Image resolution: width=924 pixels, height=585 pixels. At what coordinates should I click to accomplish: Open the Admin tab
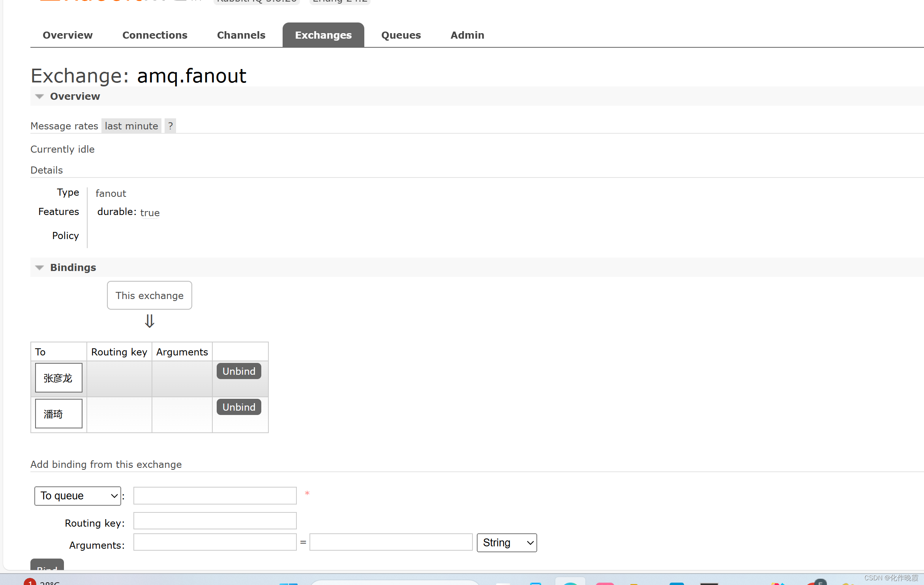(x=467, y=35)
